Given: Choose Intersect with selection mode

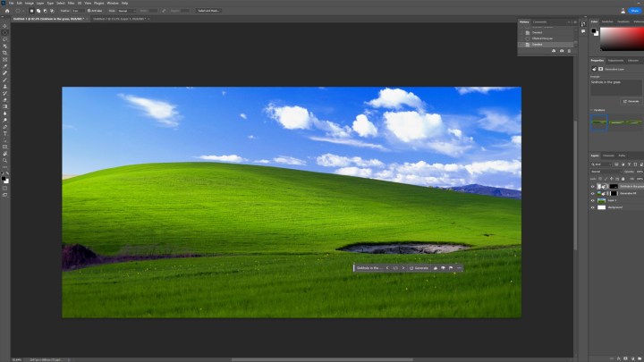Looking at the screenshot, I should pos(52,11).
